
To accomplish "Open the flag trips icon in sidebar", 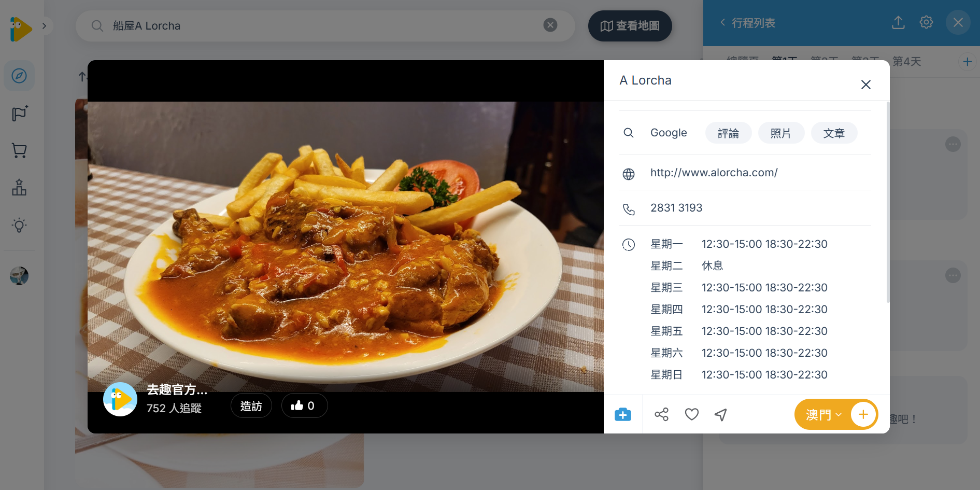I will (19, 114).
